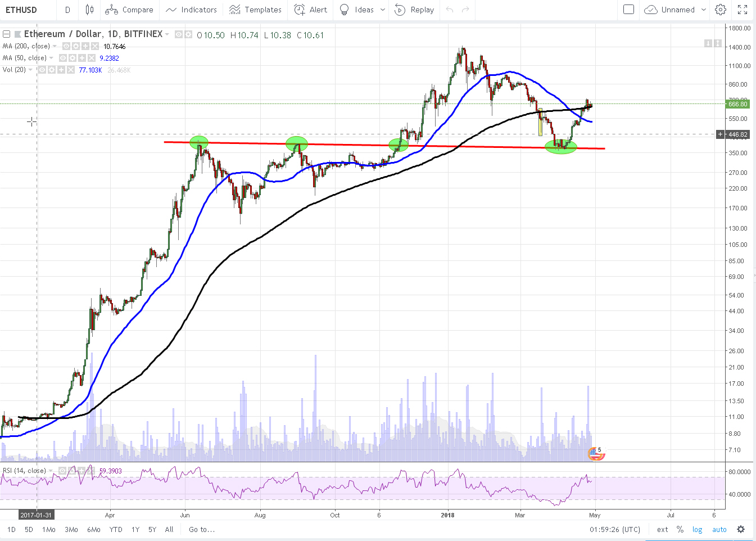Open the chart layout selector square

(x=629, y=10)
